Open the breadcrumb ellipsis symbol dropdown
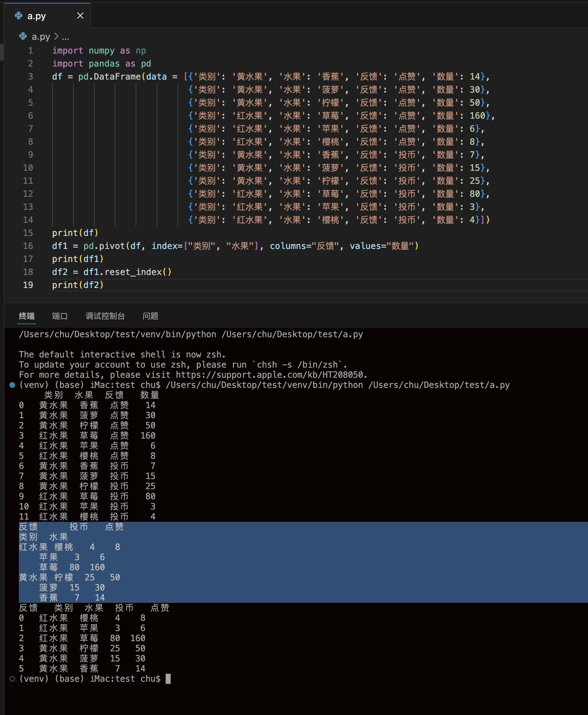588x715 pixels. [x=65, y=37]
